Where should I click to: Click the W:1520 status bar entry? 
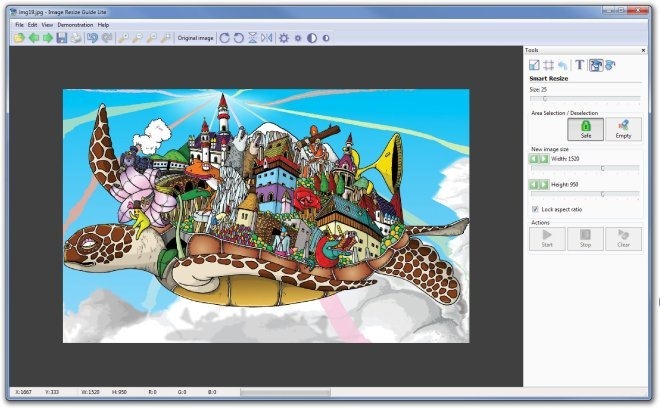[x=90, y=392]
